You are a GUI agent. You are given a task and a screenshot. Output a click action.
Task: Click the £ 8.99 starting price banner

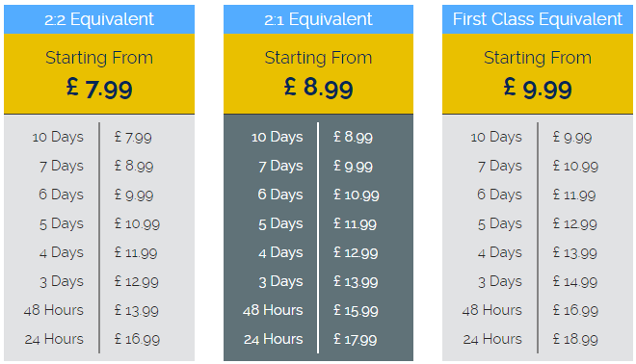(x=318, y=74)
